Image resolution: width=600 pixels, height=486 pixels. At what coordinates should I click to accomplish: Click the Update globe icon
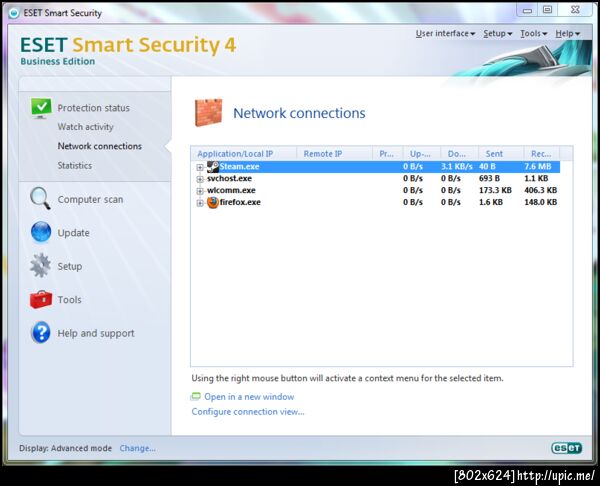pyautogui.click(x=41, y=232)
